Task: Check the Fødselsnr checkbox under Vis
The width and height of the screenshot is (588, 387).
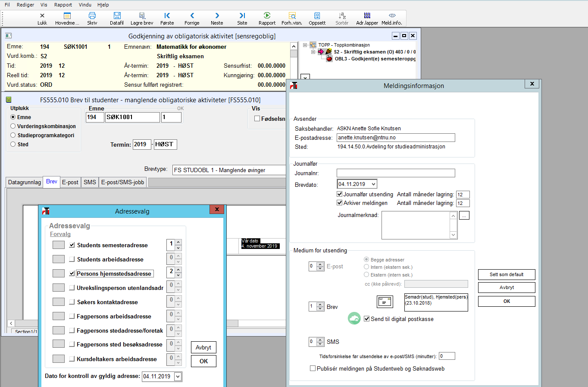Action: [x=257, y=119]
